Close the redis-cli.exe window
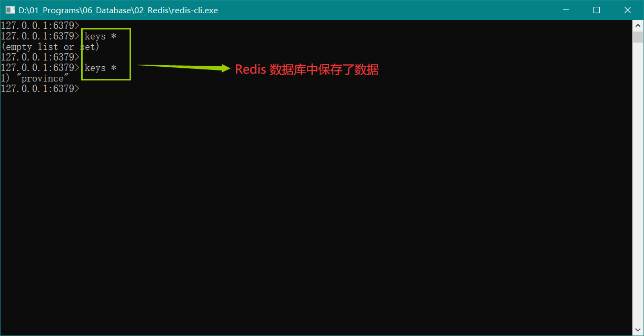Screen dimensions: 644x336 628,10
